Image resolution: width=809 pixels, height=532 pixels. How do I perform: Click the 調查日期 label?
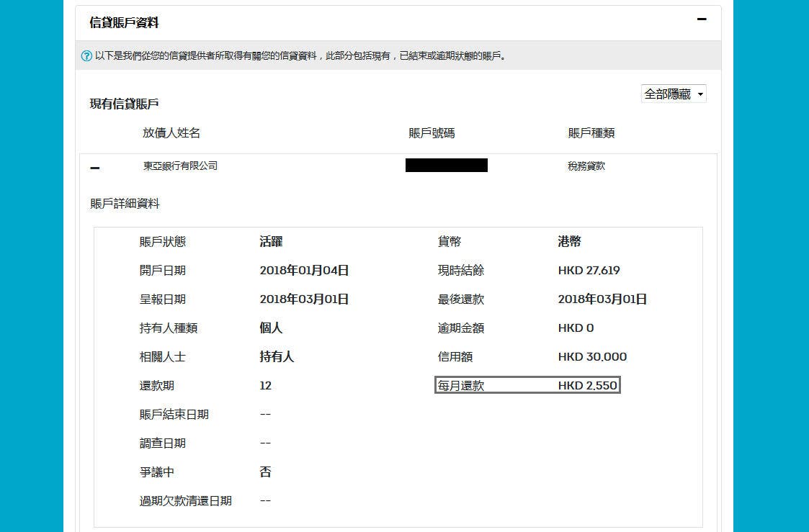tap(163, 443)
